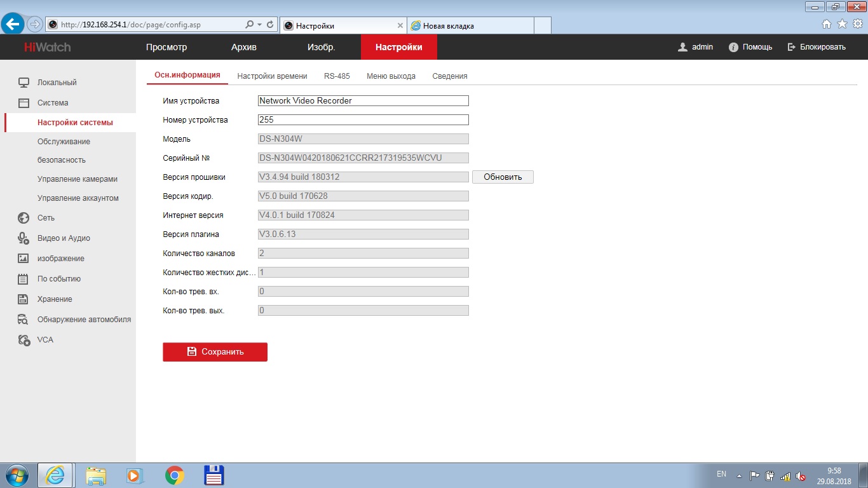This screenshot has height=488, width=868.
Task: Open Chrome from the taskbar
Action: point(175,475)
